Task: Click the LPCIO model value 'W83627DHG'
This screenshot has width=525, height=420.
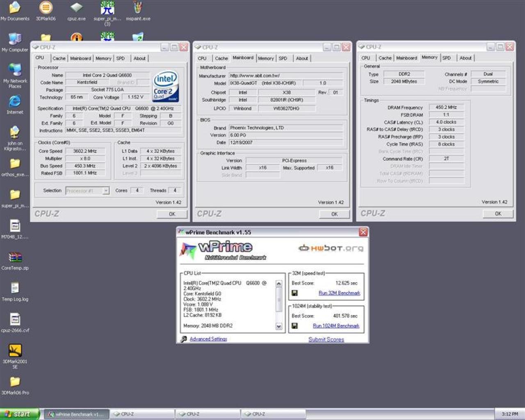Action: coord(286,108)
